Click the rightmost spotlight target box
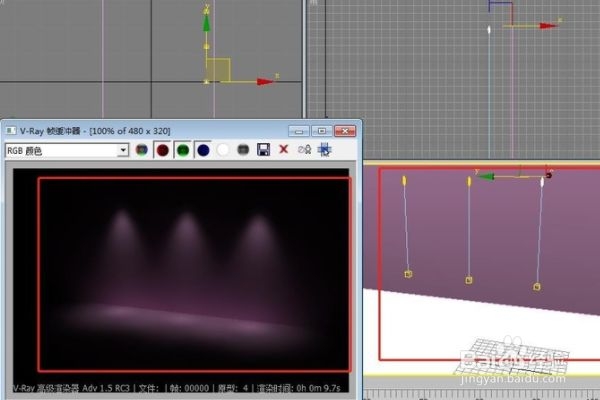The width and height of the screenshot is (600, 400). point(537,287)
